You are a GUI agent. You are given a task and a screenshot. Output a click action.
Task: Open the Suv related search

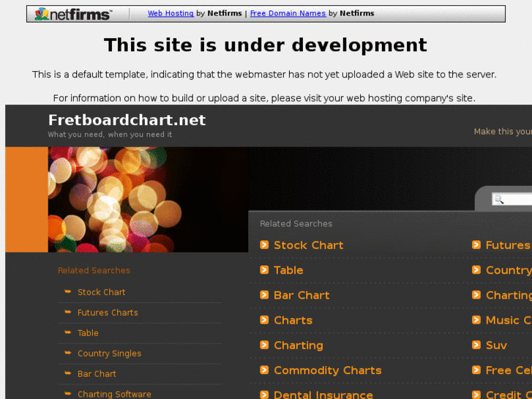pyautogui.click(x=496, y=346)
